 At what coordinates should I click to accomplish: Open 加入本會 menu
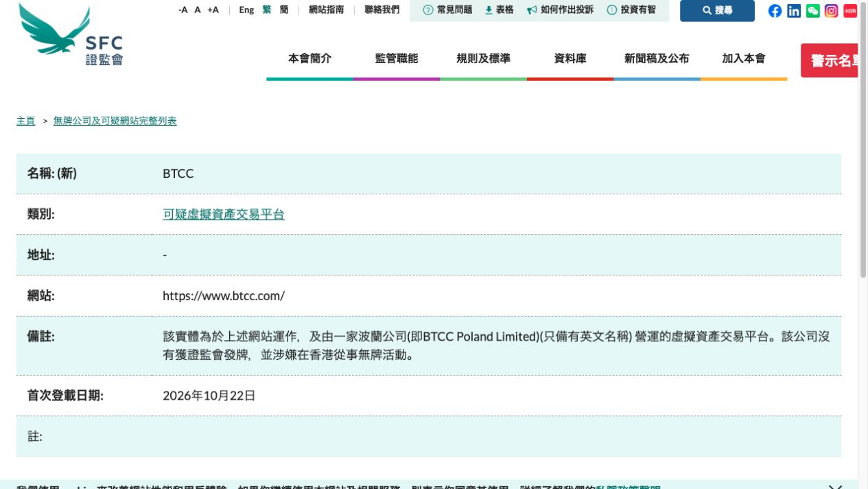pos(744,59)
